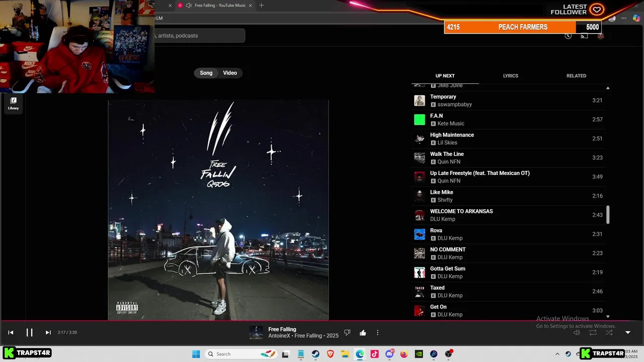644x362 pixels.
Task: Open the Copilot icon in the browser
Action: [x=636, y=18]
